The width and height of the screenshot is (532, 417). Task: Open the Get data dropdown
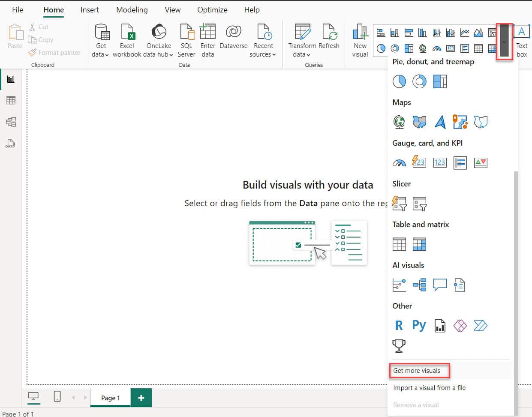pos(101,41)
